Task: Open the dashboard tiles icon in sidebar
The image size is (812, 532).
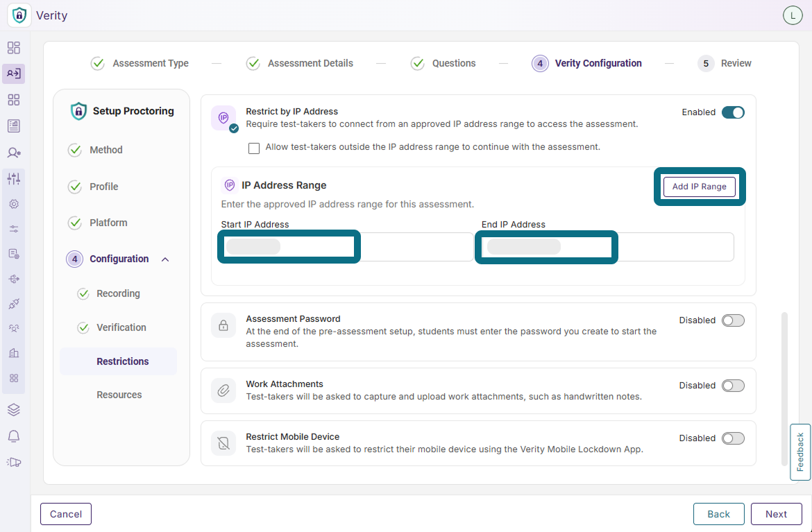Action: 14,48
